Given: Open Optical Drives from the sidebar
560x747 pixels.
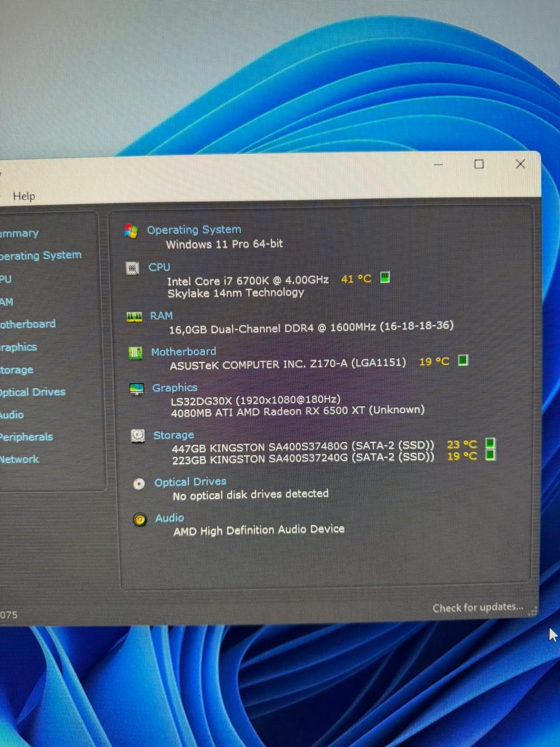Looking at the screenshot, I should click(32, 392).
